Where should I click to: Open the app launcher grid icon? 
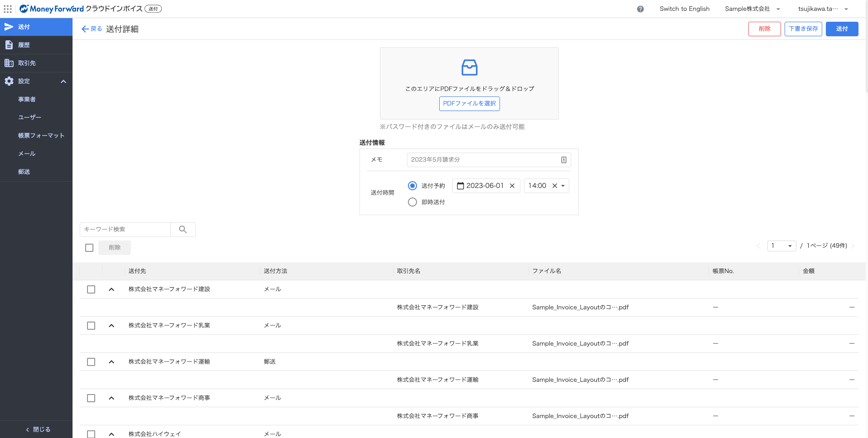point(8,9)
